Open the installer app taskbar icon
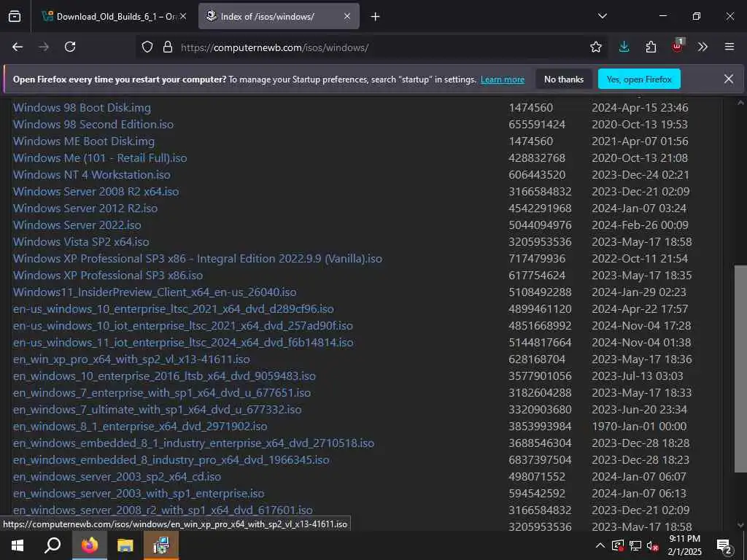Image resolution: width=747 pixels, height=560 pixels. 161,545
